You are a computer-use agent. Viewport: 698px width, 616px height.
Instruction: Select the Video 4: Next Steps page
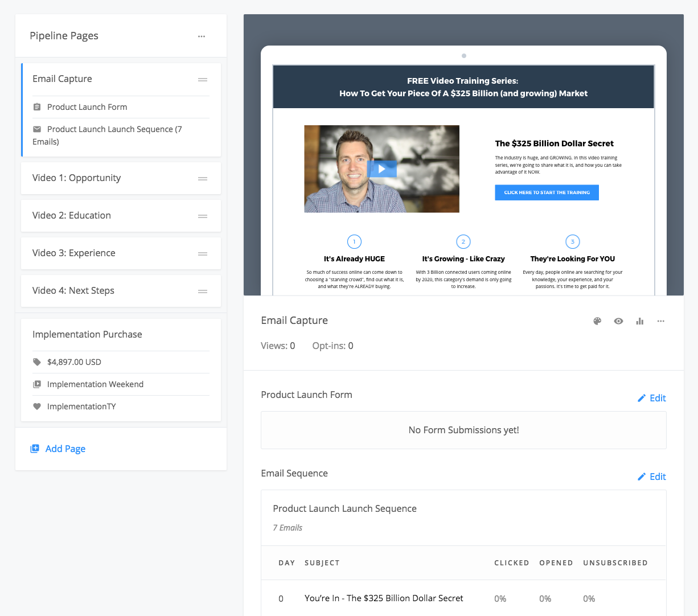[73, 291]
